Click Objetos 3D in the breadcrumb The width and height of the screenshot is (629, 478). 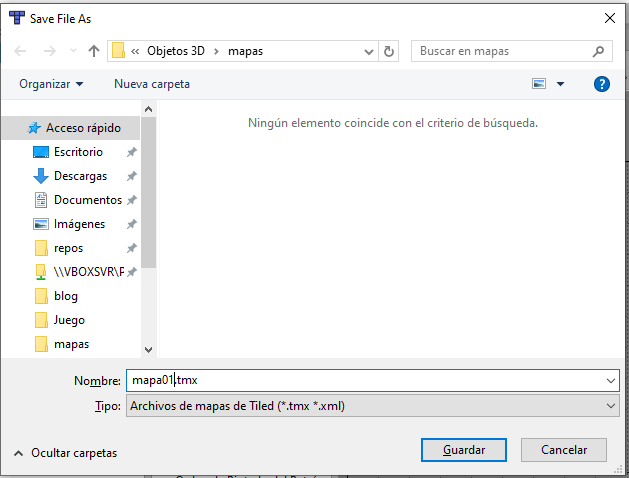[x=178, y=50]
